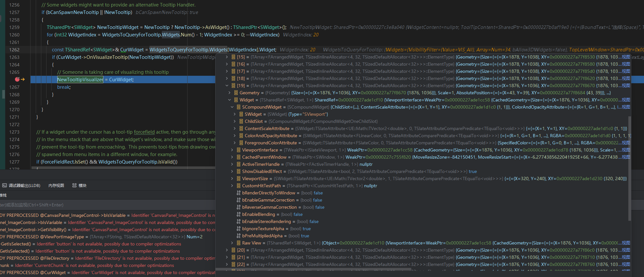The image size is (644, 277).
Task: Expand the SWidget node
Action: pyautogui.click(x=235, y=114)
